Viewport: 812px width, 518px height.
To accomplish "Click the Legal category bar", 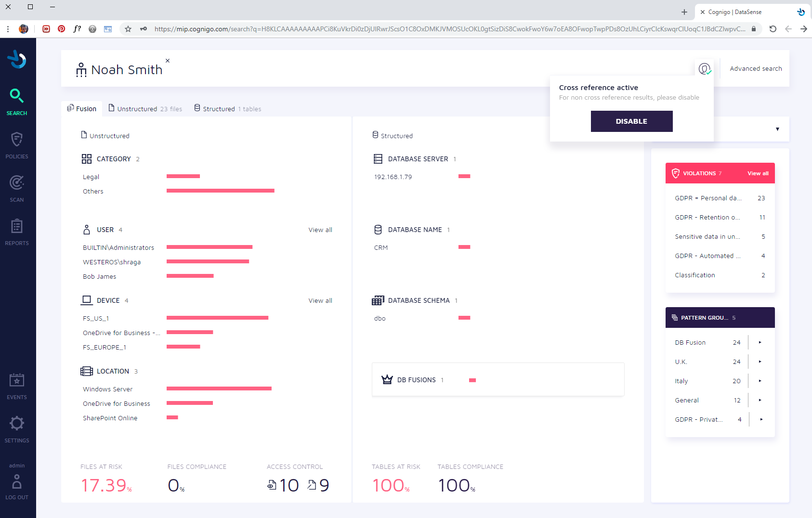I will point(183,176).
